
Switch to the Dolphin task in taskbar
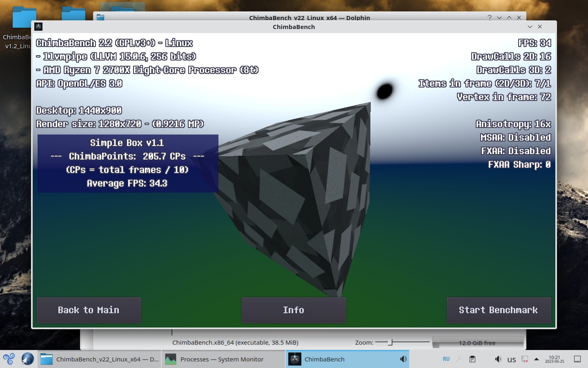tap(100, 359)
